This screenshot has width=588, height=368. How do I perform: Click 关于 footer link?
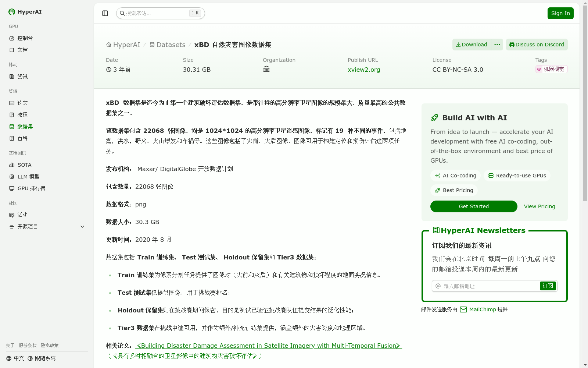(x=10, y=346)
